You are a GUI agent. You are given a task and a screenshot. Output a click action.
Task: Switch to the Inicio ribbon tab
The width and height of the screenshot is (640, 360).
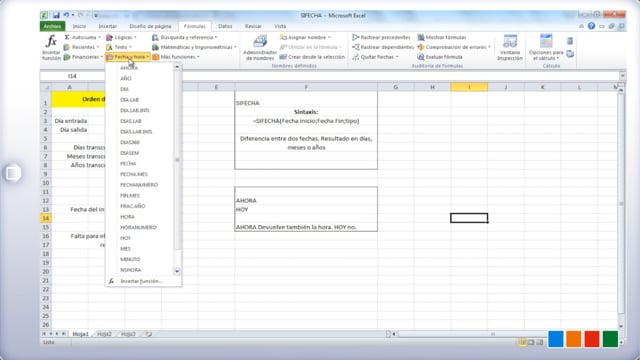(79, 26)
